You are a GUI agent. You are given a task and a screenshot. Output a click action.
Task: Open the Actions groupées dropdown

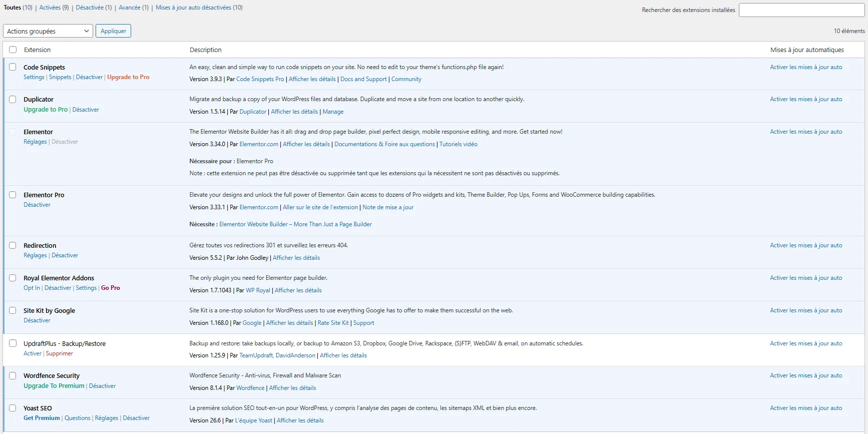click(48, 31)
